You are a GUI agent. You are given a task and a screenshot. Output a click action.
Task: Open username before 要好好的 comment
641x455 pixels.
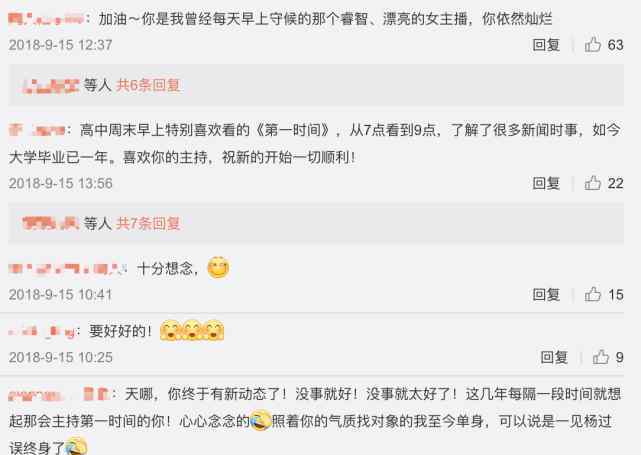(x=41, y=331)
